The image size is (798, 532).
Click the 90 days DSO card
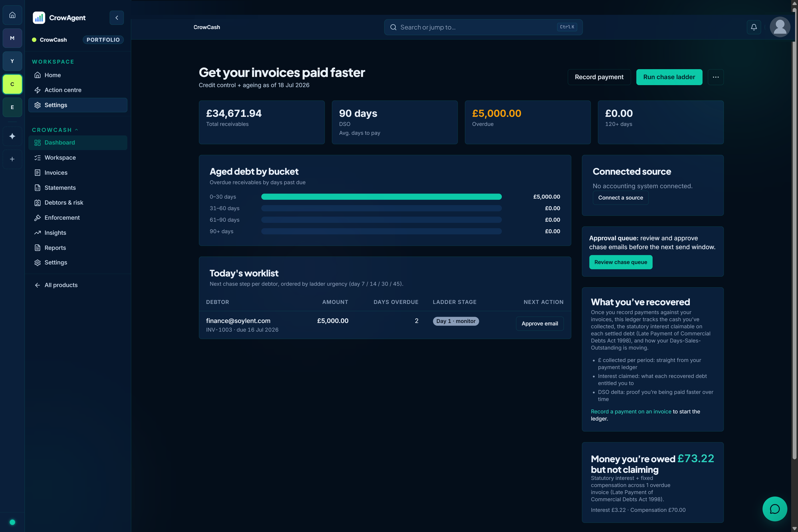(x=395, y=122)
